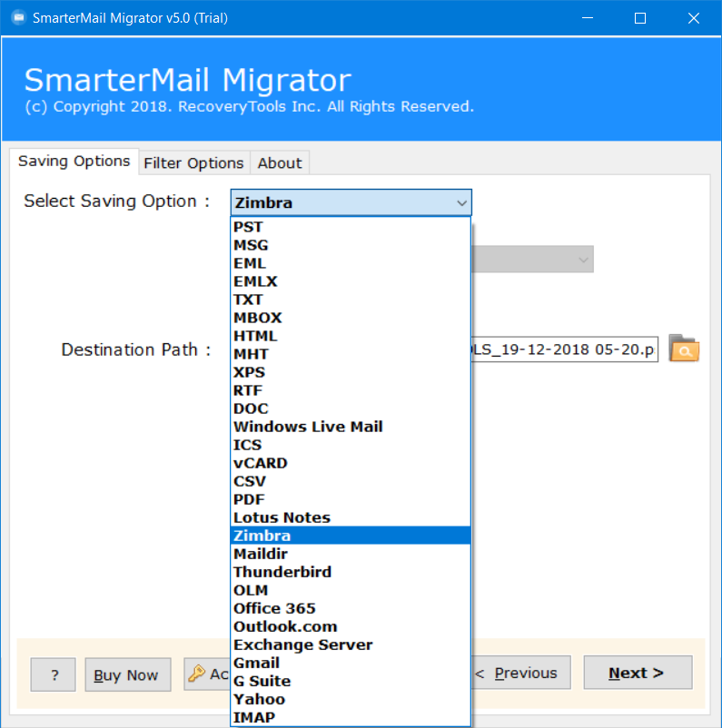This screenshot has width=722, height=728.
Task: Choose Yahoo in the dropdown list
Action: [x=351, y=699]
